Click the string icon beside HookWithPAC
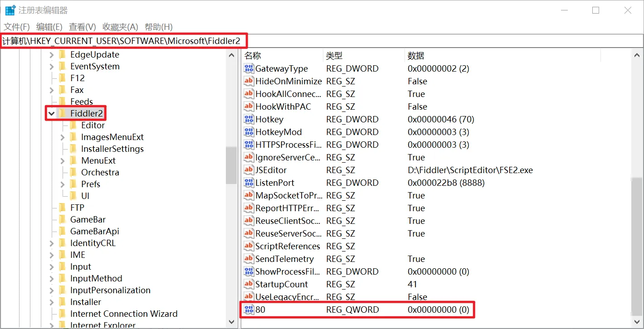 (249, 106)
